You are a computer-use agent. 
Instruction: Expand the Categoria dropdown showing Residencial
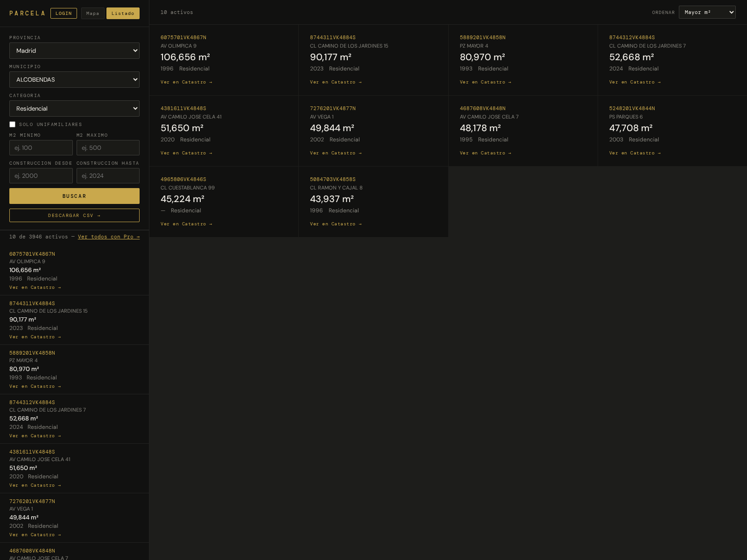click(x=74, y=108)
